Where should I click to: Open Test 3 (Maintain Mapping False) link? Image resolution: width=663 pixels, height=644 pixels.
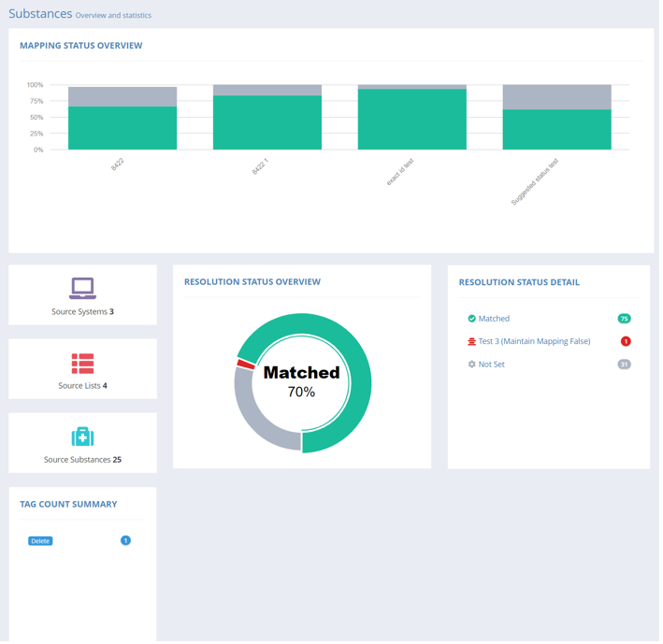(534, 342)
